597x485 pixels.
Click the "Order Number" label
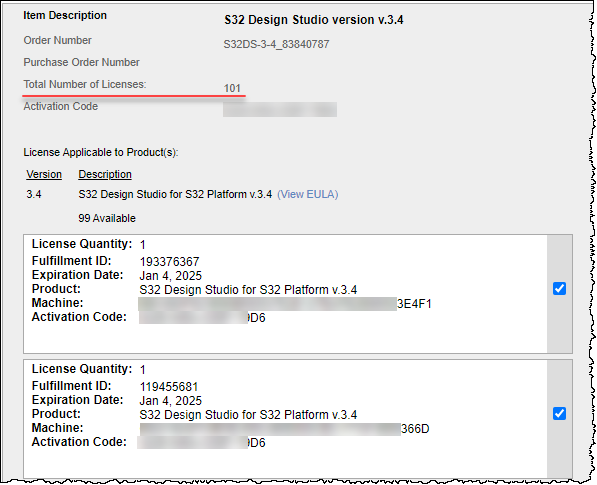click(57, 40)
